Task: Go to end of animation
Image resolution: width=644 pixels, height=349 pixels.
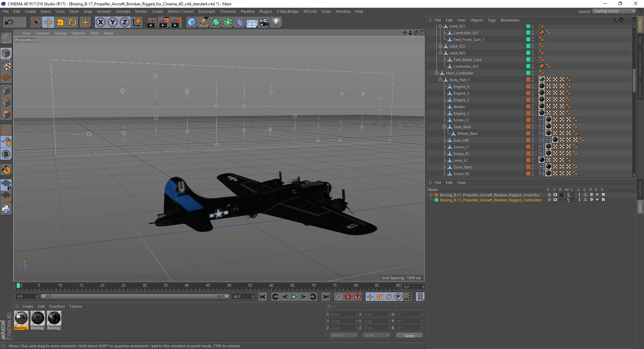Action: [326, 297]
